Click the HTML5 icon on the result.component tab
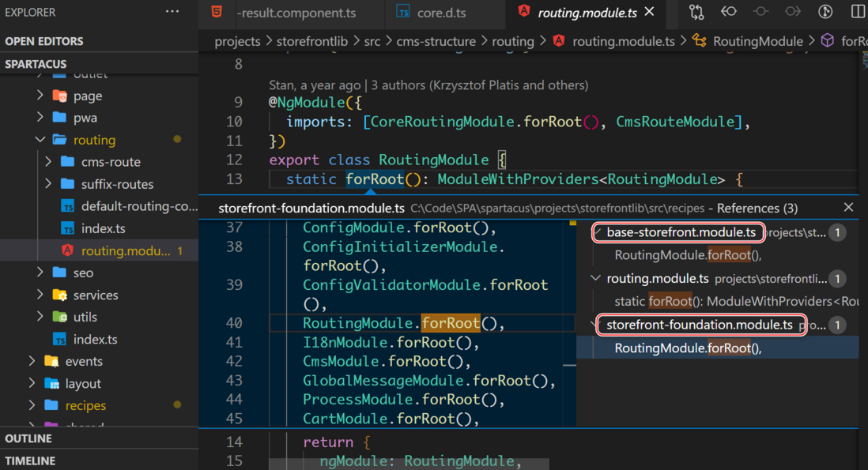The width and height of the screenshot is (868, 470). 217,11
